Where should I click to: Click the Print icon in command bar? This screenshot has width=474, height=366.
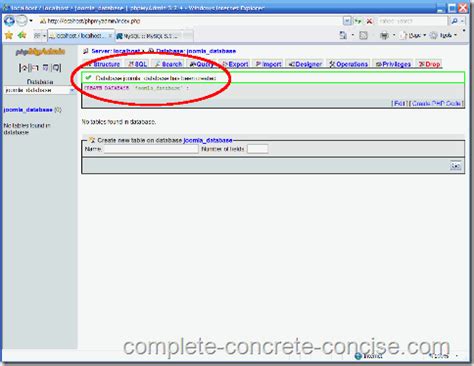(x=384, y=35)
